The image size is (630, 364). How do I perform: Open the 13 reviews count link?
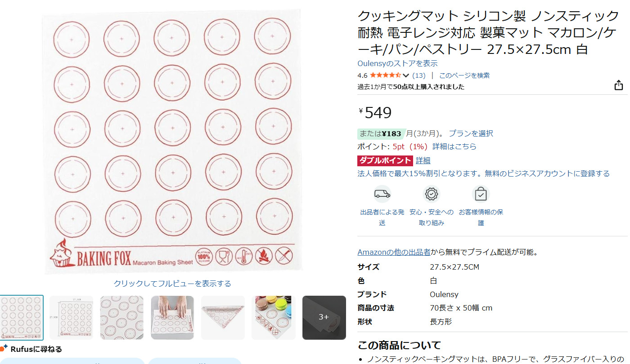point(418,75)
